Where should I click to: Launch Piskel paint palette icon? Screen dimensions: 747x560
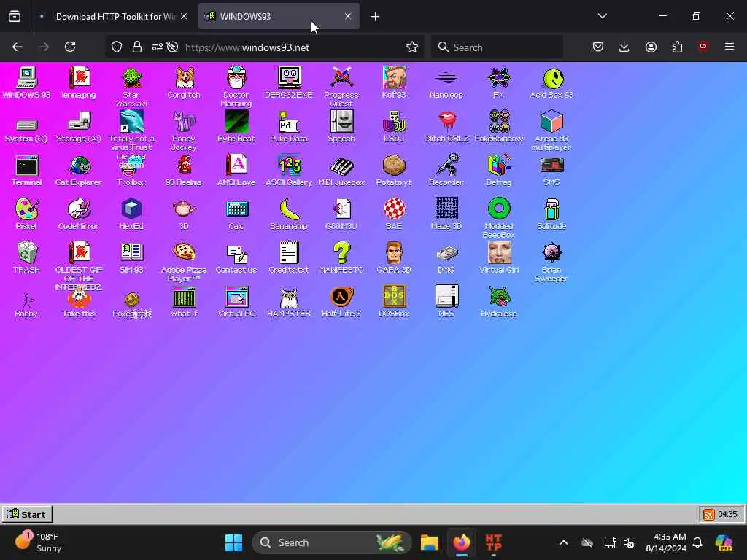tap(27, 209)
